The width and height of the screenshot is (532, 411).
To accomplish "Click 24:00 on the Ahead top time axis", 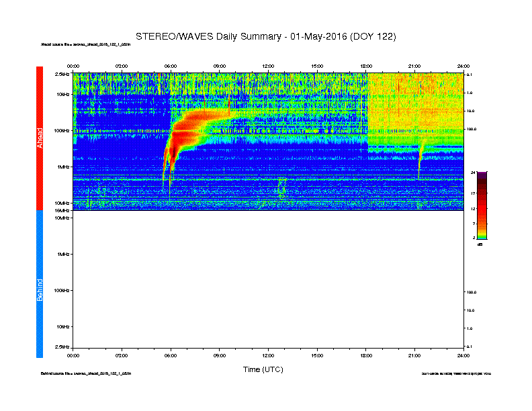I will pyautogui.click(x=463, y=66).
